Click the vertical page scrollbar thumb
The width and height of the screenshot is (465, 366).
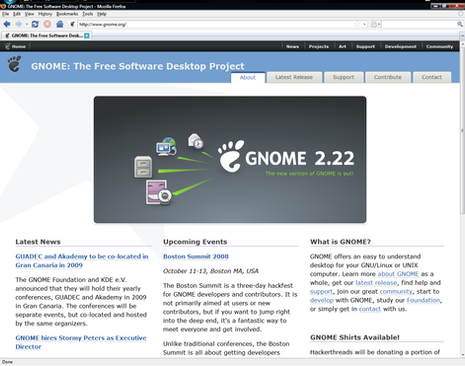[462, 130]
